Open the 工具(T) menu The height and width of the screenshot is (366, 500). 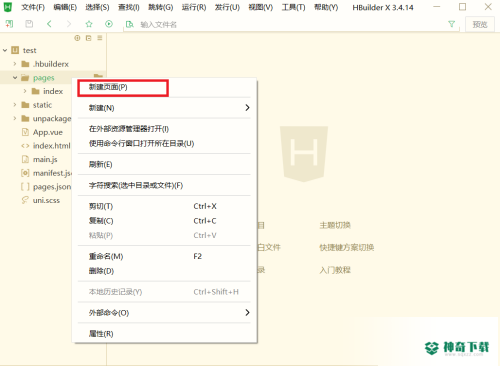pyautogui.click(x=293, y=7)
